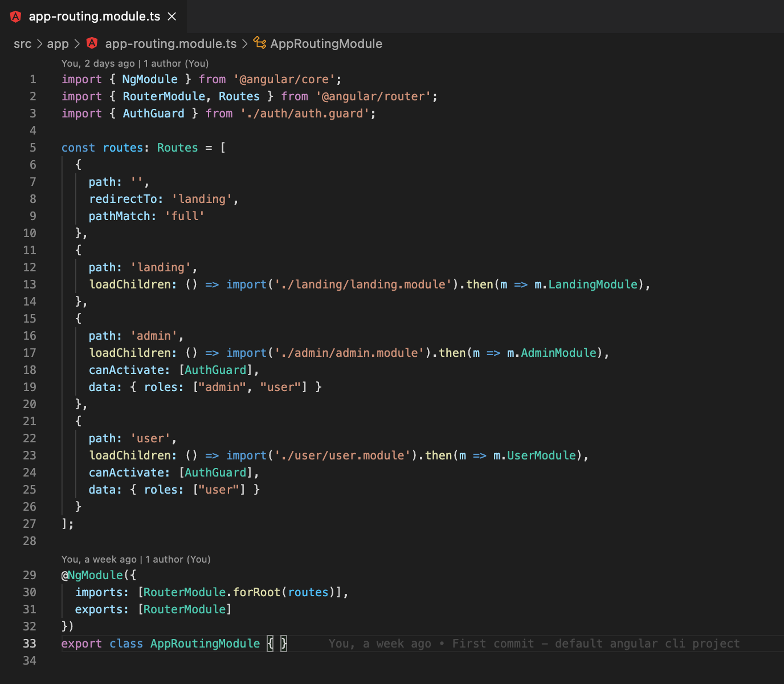
Task: Click line number 13 in the gutter
Action: (x=30, y=284)
